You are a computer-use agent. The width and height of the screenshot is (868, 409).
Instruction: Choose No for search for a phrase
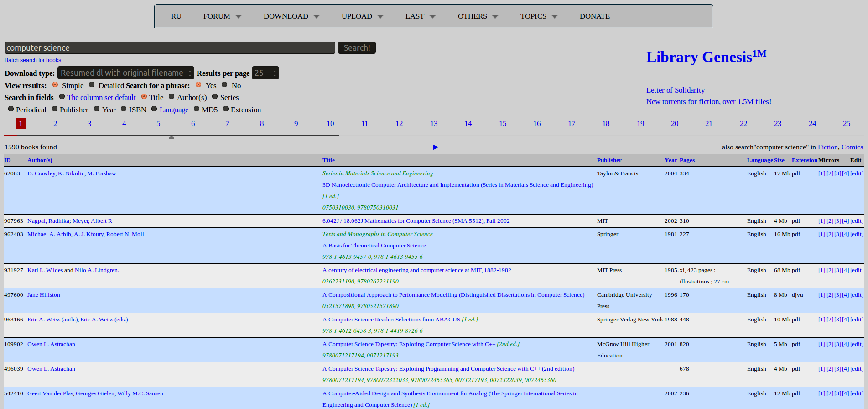point(224,85)
